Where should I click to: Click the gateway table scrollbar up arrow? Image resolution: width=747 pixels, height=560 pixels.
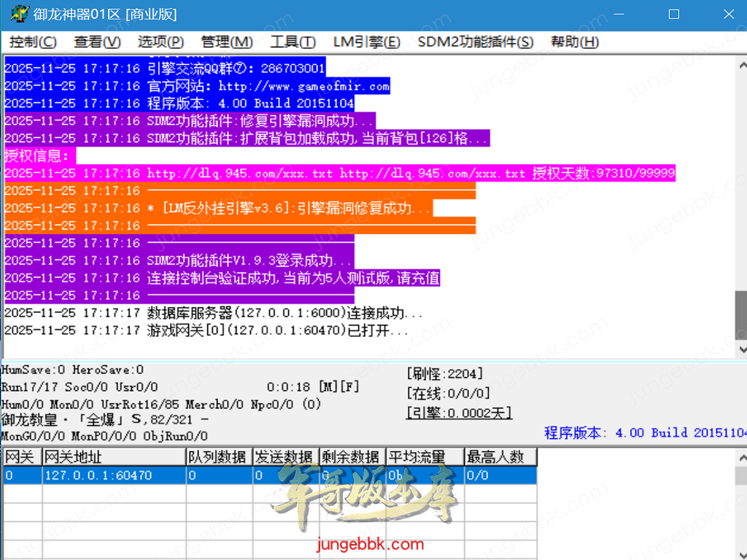point(740,456)
